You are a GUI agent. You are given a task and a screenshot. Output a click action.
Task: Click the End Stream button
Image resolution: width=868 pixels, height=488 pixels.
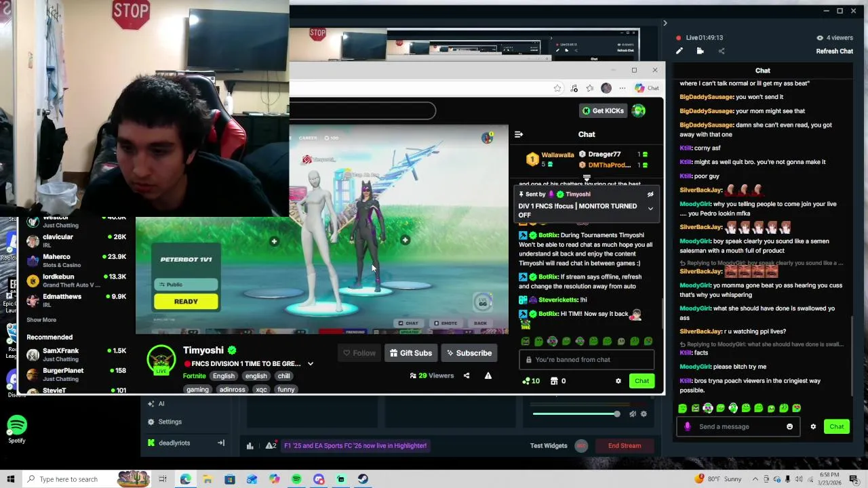point(625,446)
